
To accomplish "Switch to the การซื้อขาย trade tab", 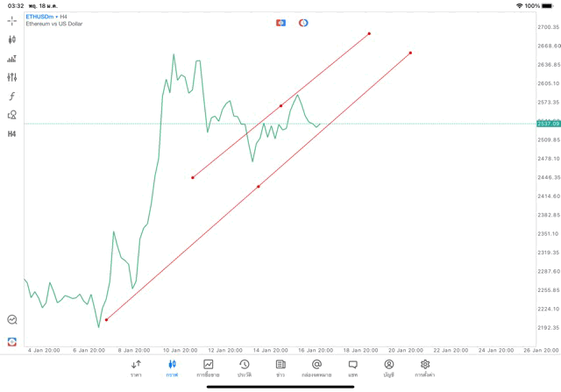I will [x=208, y=368].
